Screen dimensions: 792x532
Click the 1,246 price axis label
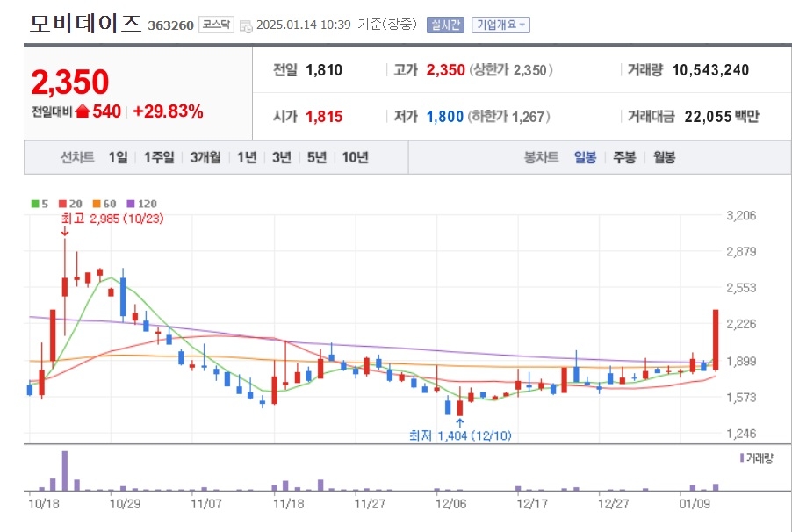(x=741, y=434)
